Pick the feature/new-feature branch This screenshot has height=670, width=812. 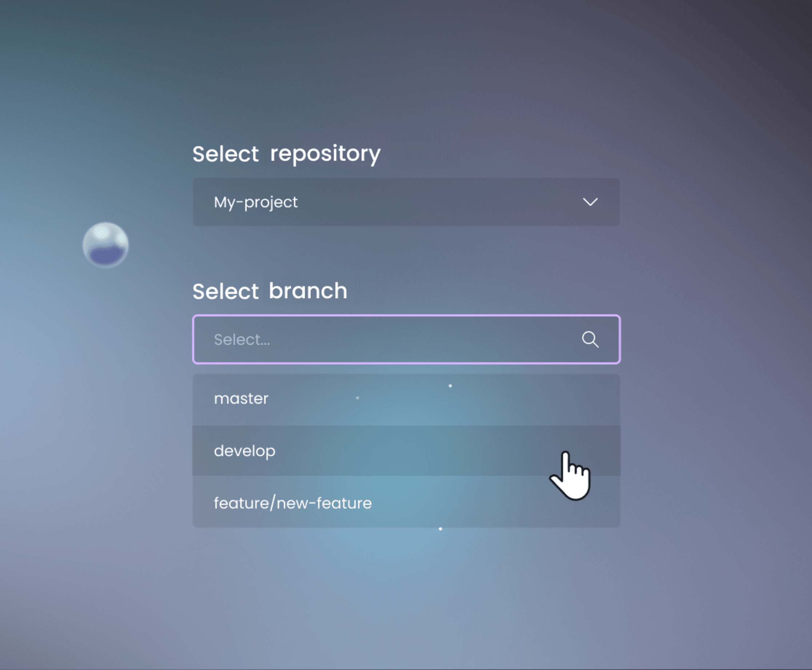click(406, 501)
